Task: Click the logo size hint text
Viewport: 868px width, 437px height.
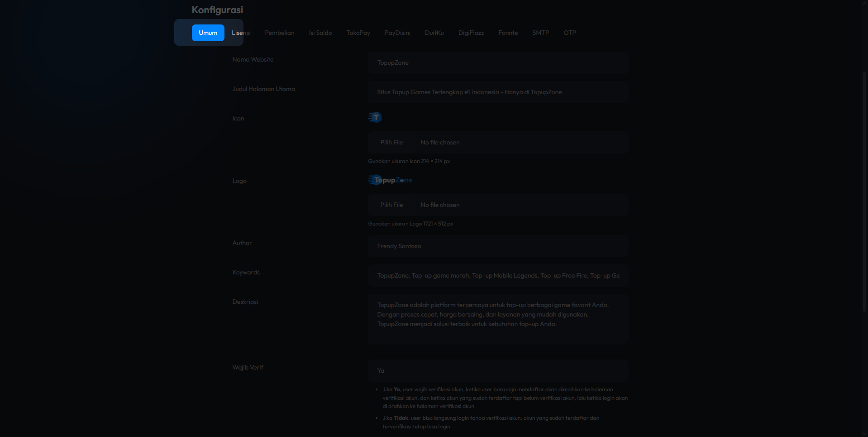Action: point(410,224)
